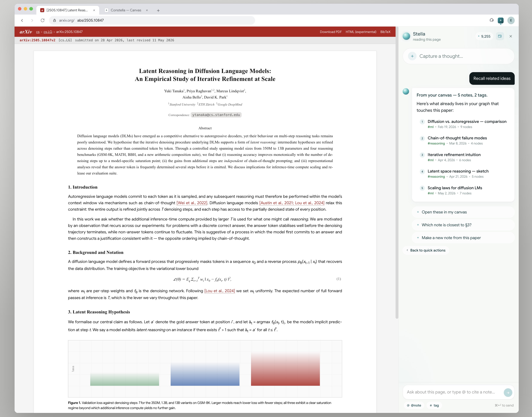This screenshot has height=417, width=532.
Task: Click the 9,255 credits badge
Action: coord(484,36)
